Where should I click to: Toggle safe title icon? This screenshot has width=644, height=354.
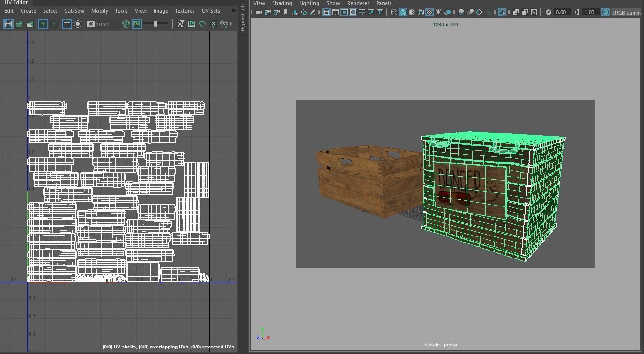[x=380, y=12]
